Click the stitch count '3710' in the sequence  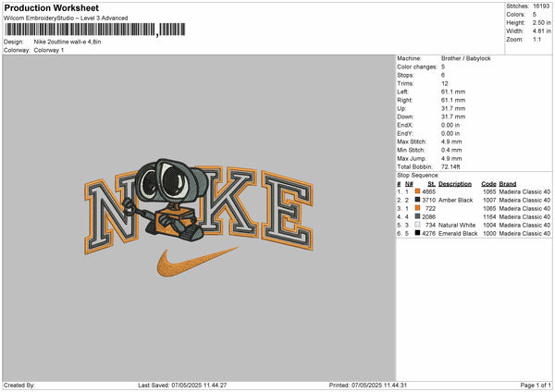(x=428, y=201)
